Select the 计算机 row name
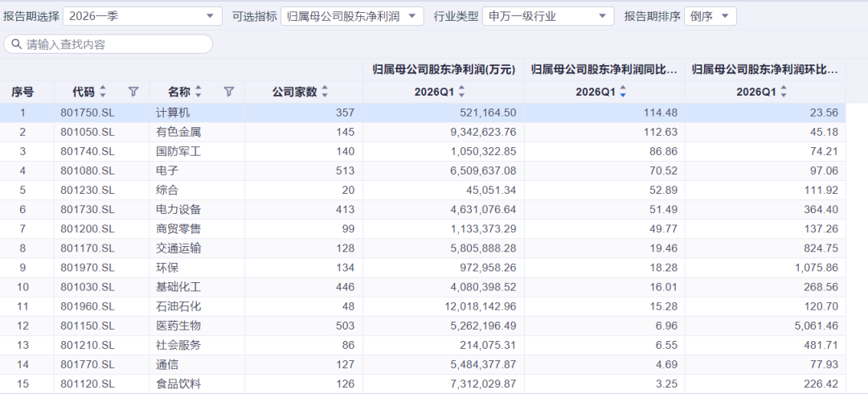The image size is (868, 394). [x=174, y=113]
